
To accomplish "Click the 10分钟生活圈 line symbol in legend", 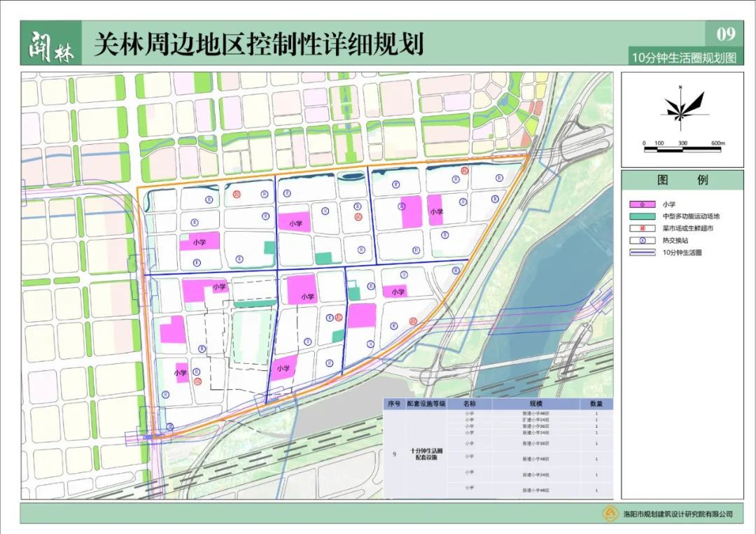I will coord(643,252).
